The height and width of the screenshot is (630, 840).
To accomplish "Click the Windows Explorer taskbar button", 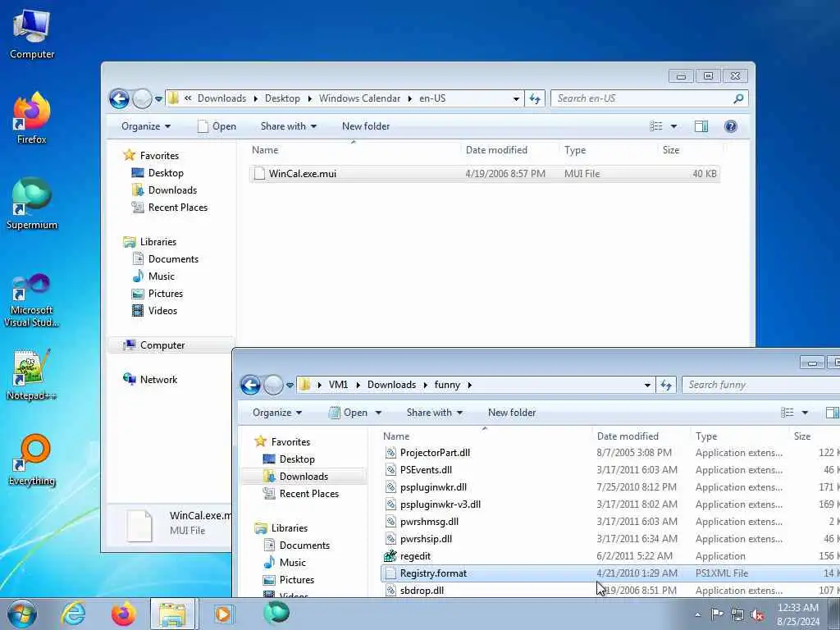I will [x=172, y=614].
